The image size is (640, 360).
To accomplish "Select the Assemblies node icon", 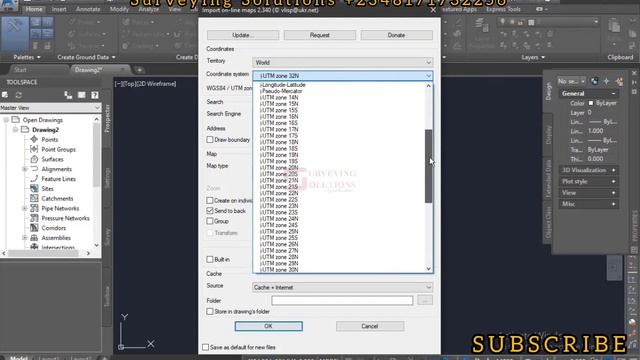I will pyautogui.click(x=34, y=238).
